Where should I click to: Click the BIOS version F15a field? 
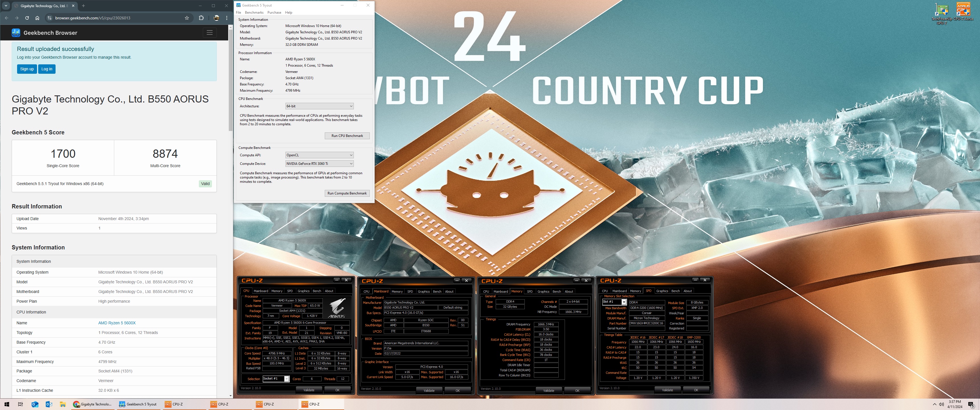[426, 348]
